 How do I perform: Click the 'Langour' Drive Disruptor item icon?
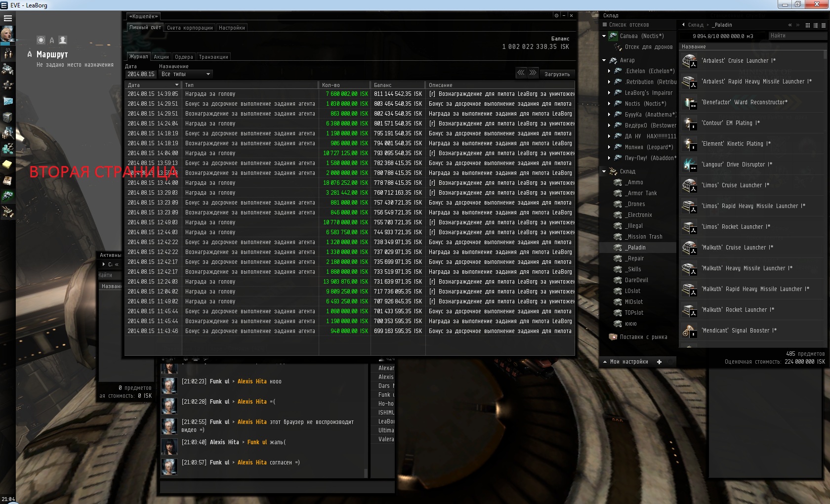pyautogui.click(x=689, y=165)
